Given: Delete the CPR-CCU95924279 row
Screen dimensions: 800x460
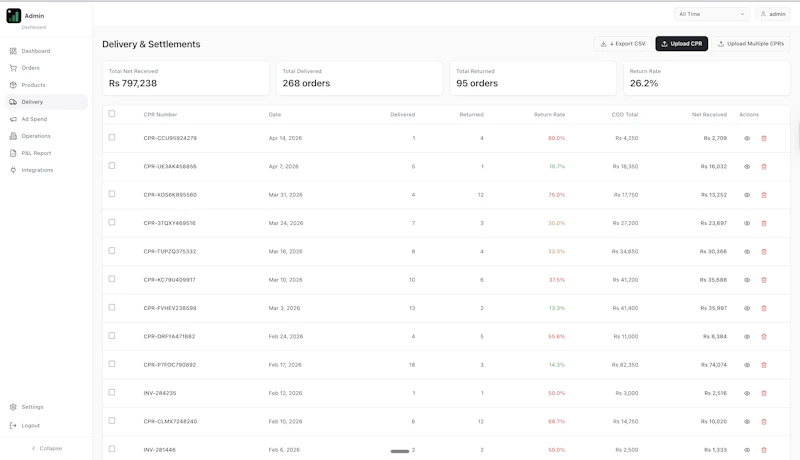Looking at the screenshot, I should 764,138.
